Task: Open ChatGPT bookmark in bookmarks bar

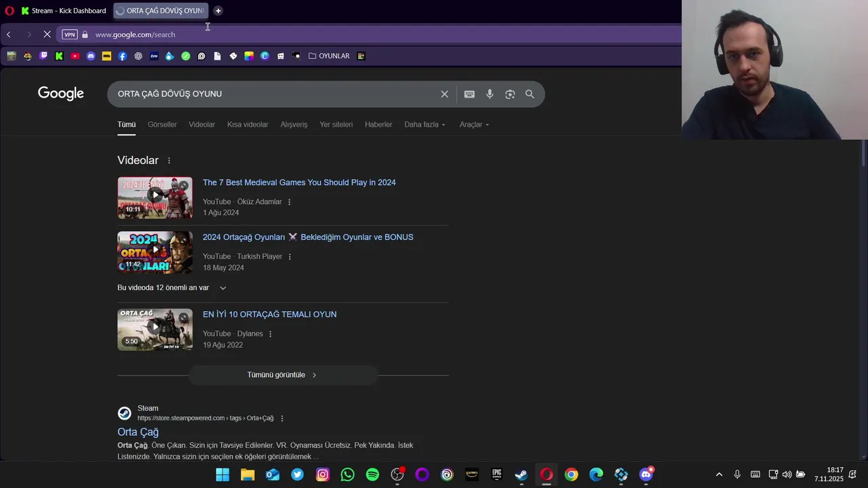Action: pos(138,56)
